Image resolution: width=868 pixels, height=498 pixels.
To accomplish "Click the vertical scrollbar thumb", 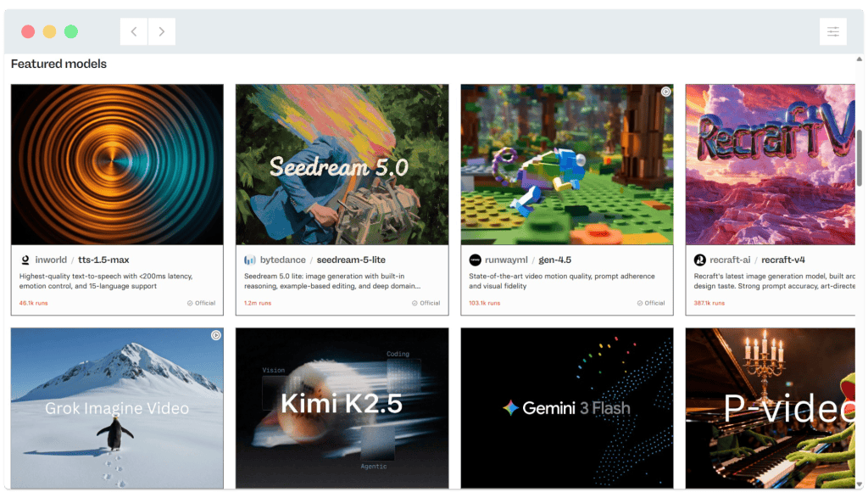I will 860,158.
